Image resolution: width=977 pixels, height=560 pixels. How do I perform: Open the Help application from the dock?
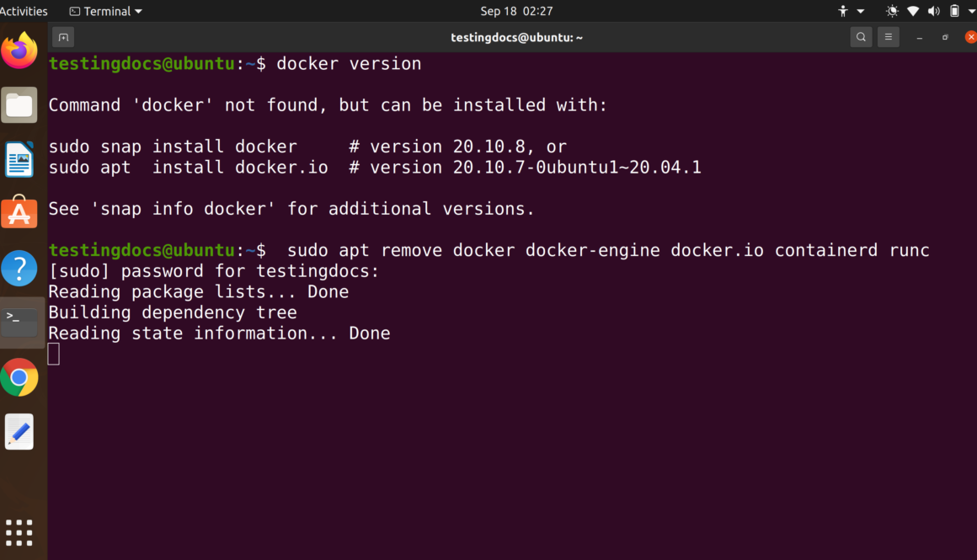click(19, 268)
